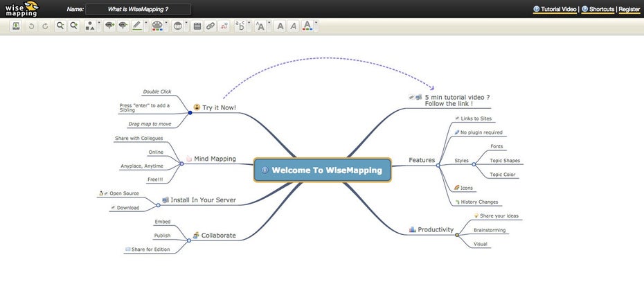Click the envelope icon beside Share for Edition
This screenshot has height=282, width=644.
127,249
